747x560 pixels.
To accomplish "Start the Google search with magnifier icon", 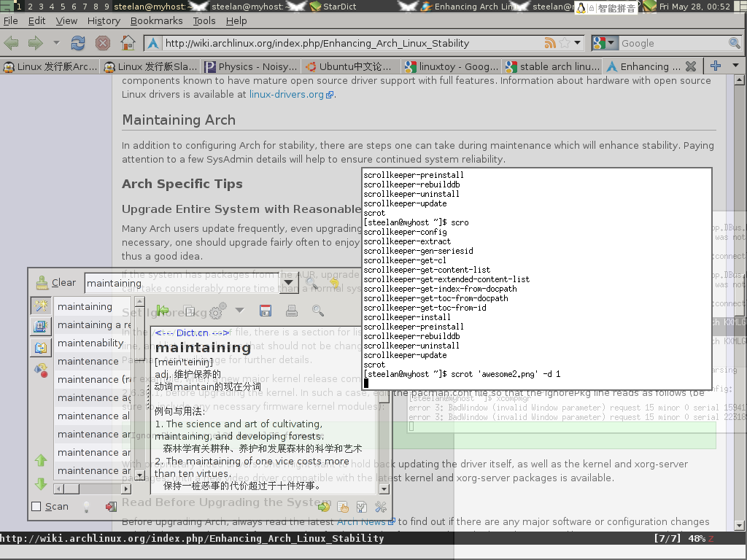I will click(734, 43).
